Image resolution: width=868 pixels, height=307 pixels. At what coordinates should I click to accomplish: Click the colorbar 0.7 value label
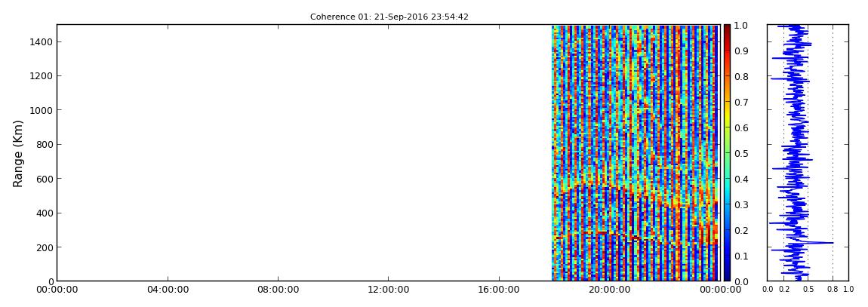(x=741, y=103)
